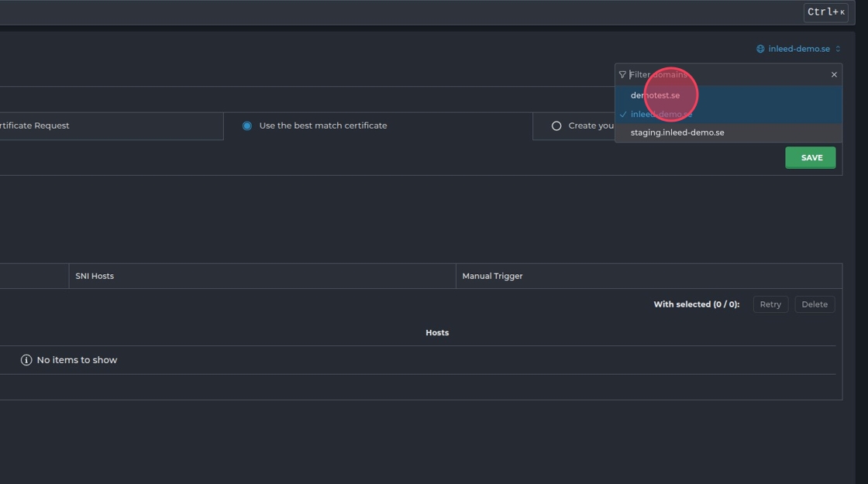The height and width of the screenshot is (484, 868).
Task: Select 'Use the best match certificate' radio
Action: pos(247,125)
